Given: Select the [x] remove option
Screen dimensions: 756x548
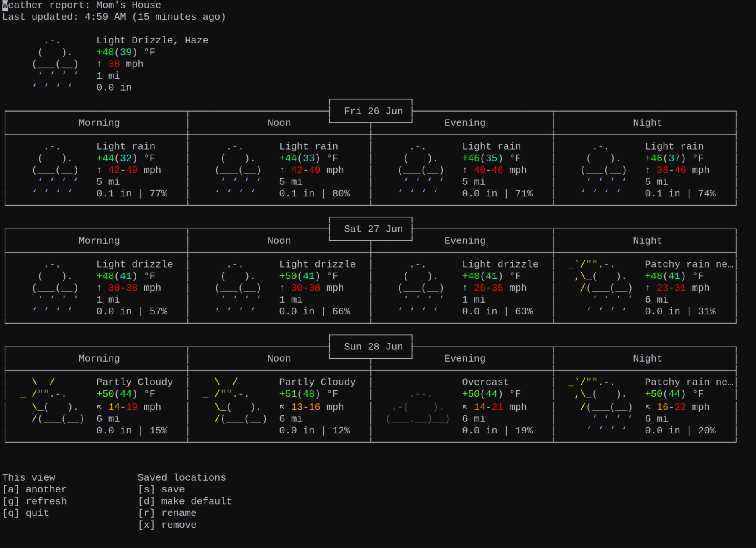Looking at the screenshot, I should click(x=167, y=525).
